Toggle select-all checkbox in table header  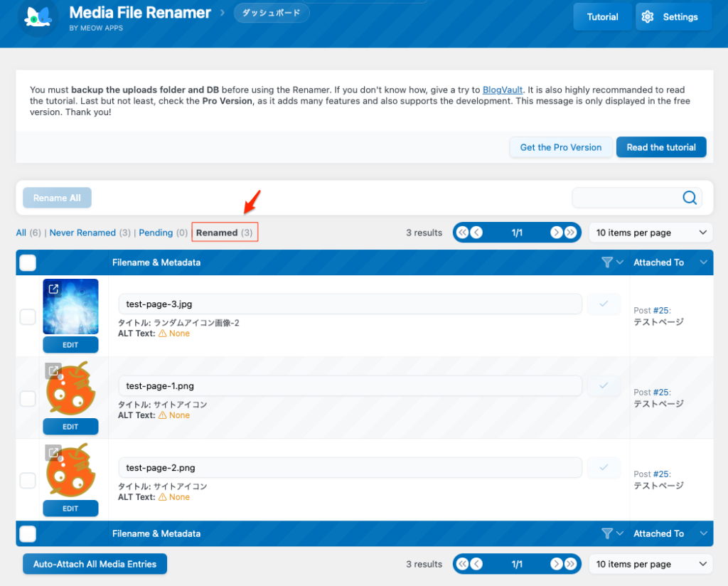(x=28, y=262)
